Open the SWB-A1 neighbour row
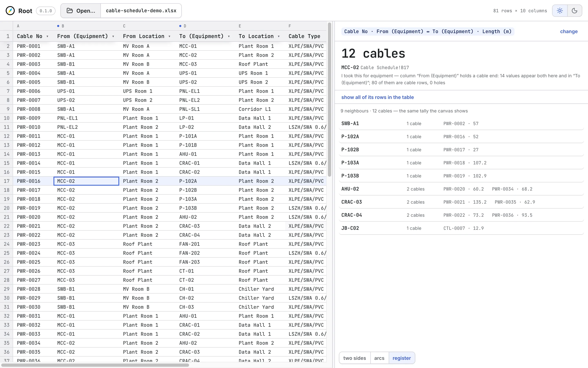This screenshot has width=588, height=368. point(461,123)
